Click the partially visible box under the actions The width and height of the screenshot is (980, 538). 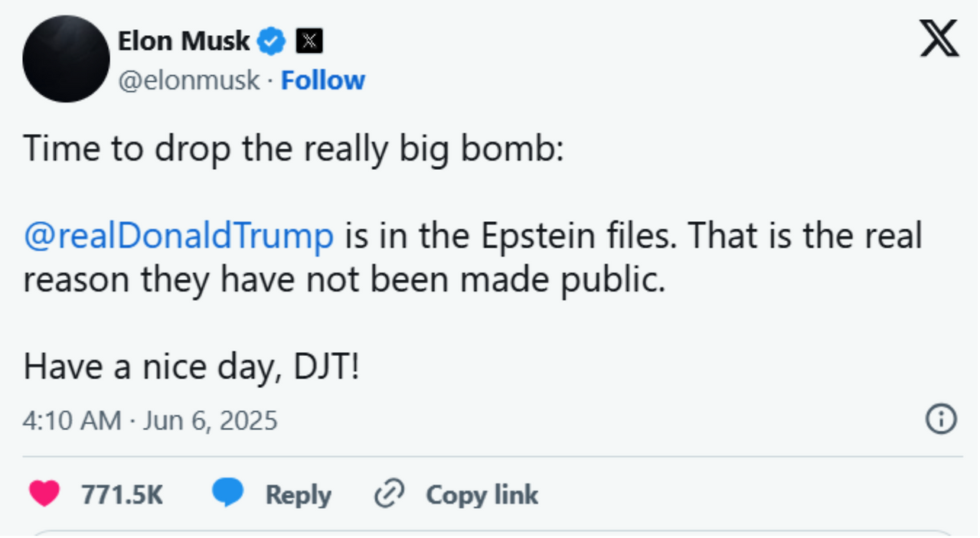(x=490, y=533)
